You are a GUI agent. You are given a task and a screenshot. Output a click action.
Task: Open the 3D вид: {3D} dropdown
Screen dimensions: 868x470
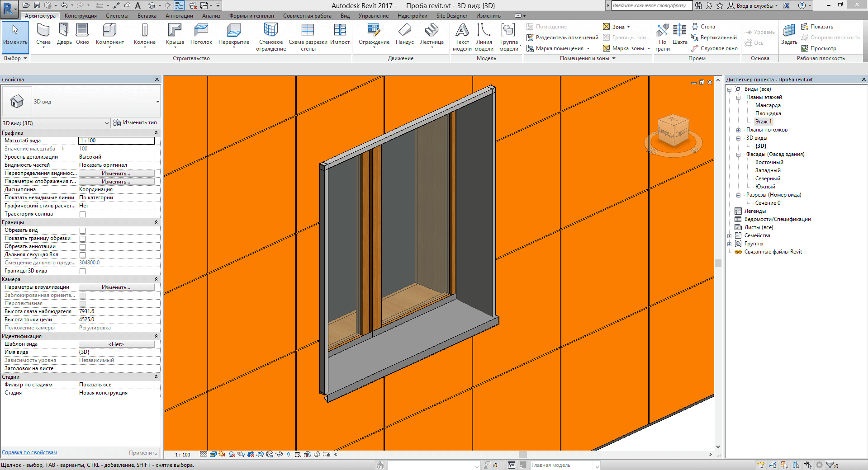tap(56, 123)
